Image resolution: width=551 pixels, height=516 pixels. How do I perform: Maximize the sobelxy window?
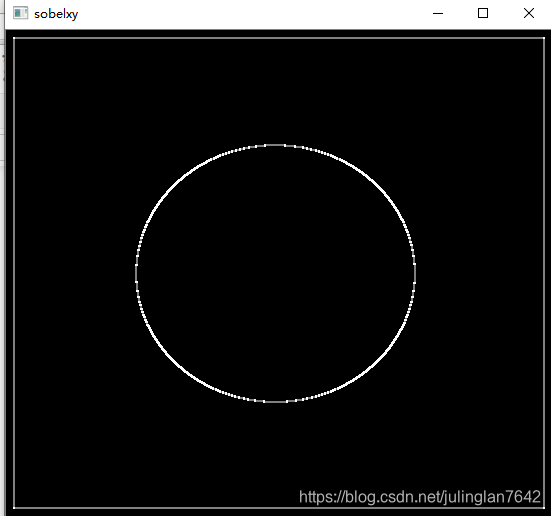(x=483, y=13)
